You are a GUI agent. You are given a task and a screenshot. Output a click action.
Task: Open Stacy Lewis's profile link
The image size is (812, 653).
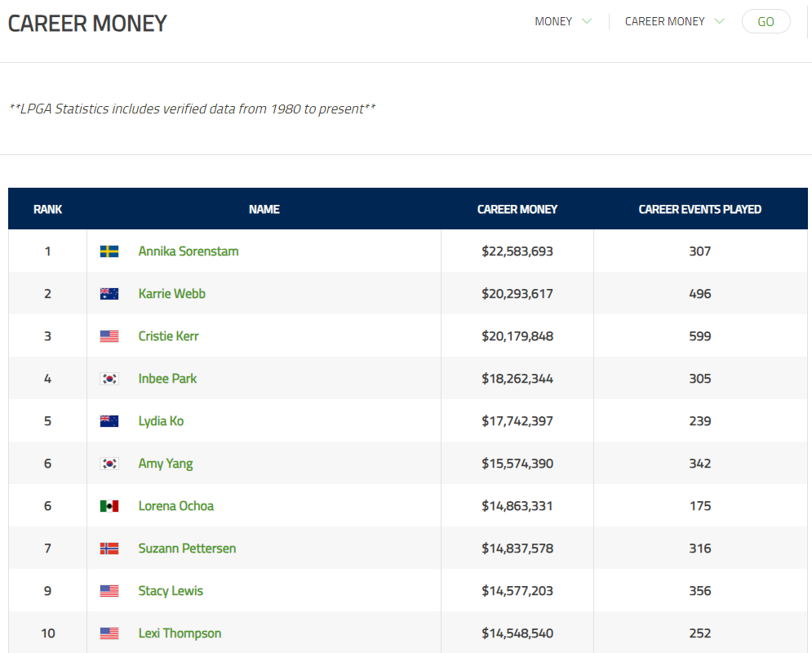point(171,591)
